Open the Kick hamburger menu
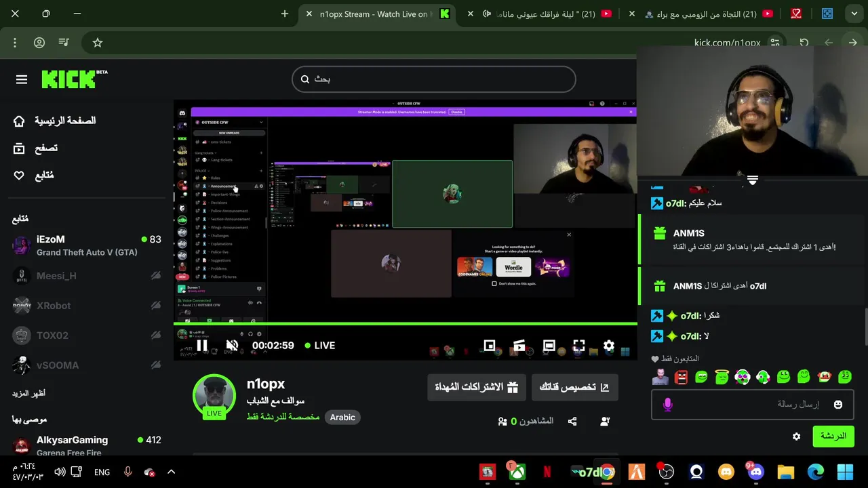The width and height of the screenshot is (868, 488). (22, 79)
